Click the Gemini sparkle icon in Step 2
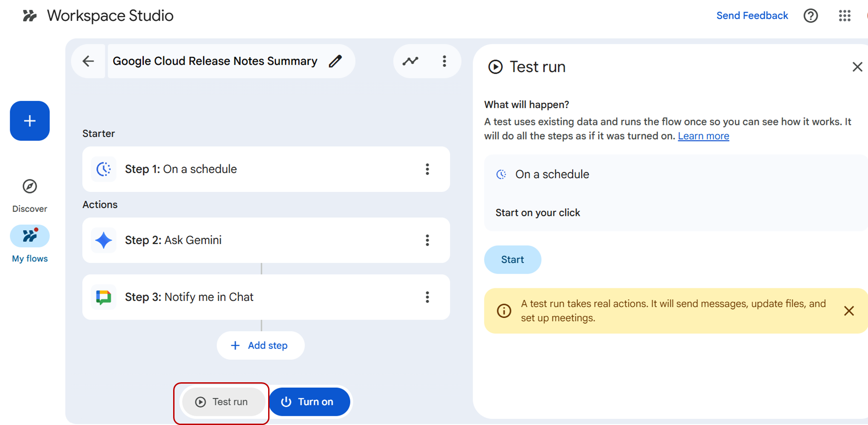The height and width of the screenshot is (425, 868). click(104, 240)
